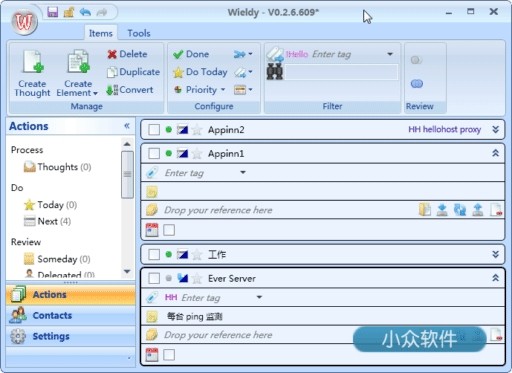Tick the Appinn1 item checkbox

[154, 154]
